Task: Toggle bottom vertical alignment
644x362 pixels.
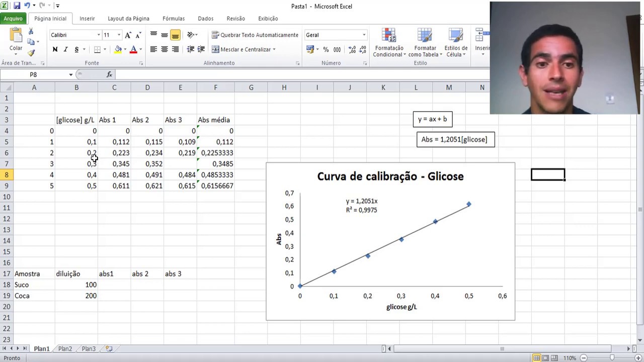Action: point(175,35)
